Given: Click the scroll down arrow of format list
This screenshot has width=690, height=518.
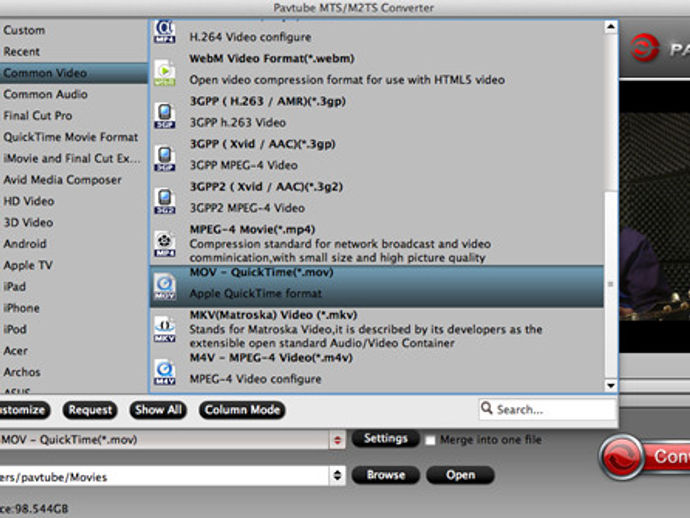Looking at the screenshot, I should tap(610, 386).
